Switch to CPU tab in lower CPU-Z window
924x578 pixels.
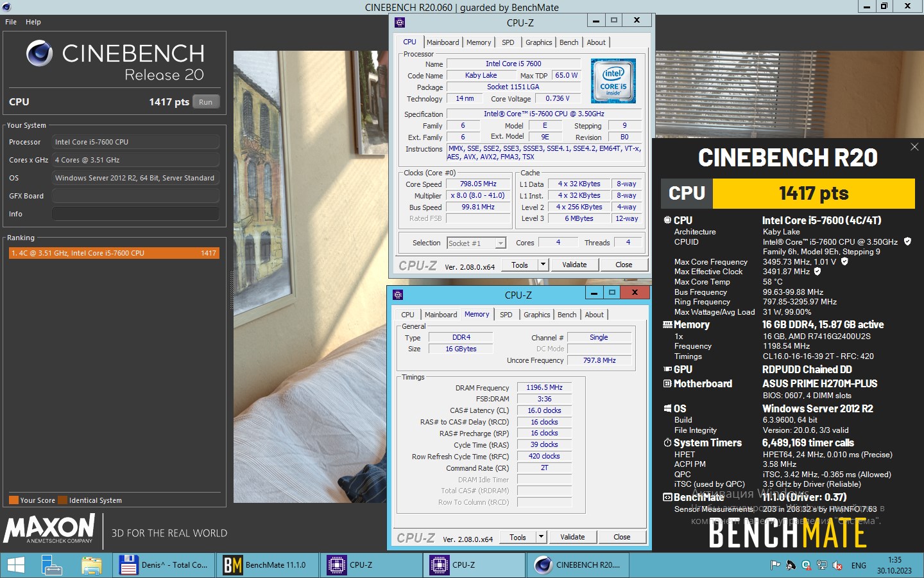pos(408,315)
